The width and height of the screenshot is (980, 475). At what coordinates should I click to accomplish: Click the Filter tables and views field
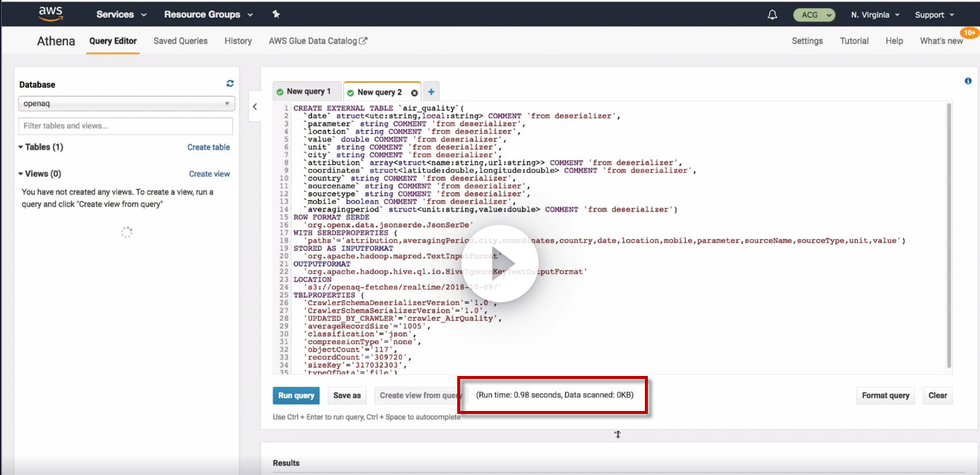tap(125, 126)
